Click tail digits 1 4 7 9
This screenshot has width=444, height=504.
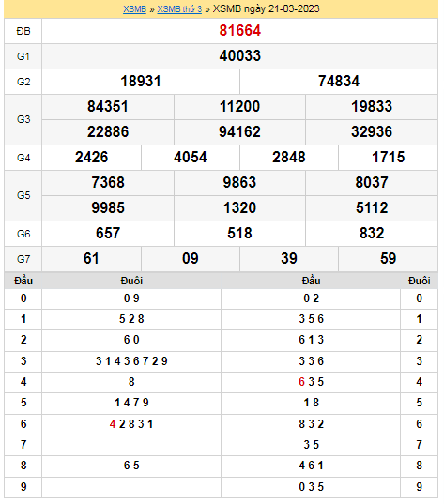pos(131,403)
